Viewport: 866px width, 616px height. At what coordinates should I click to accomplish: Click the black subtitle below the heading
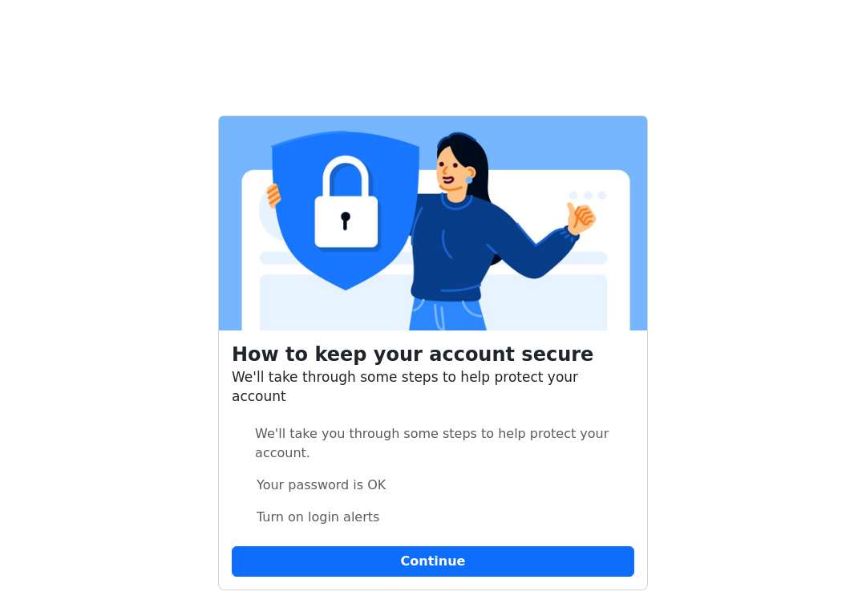tap(405, 387)
